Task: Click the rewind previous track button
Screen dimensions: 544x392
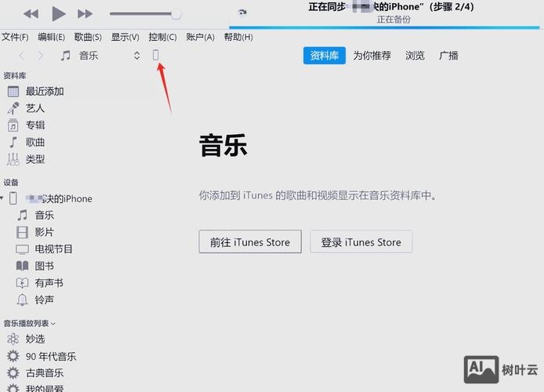Action: pos(31,14)
